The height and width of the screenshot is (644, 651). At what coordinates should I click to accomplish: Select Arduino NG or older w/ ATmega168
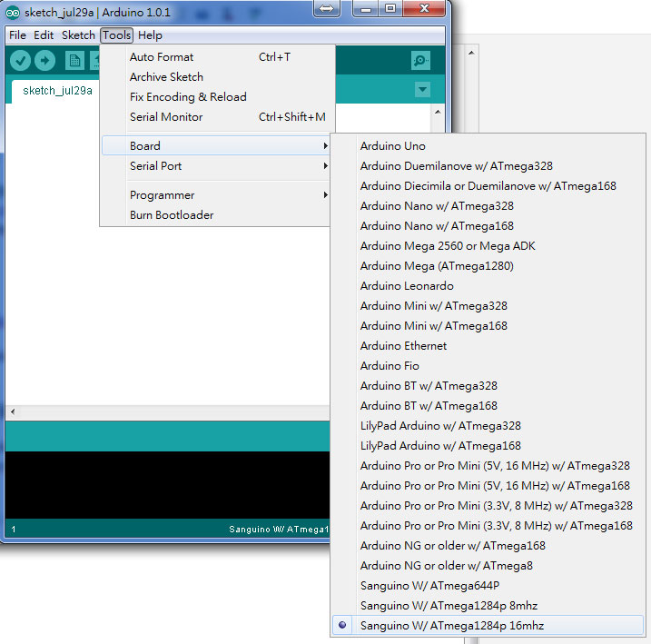(488, 545)
